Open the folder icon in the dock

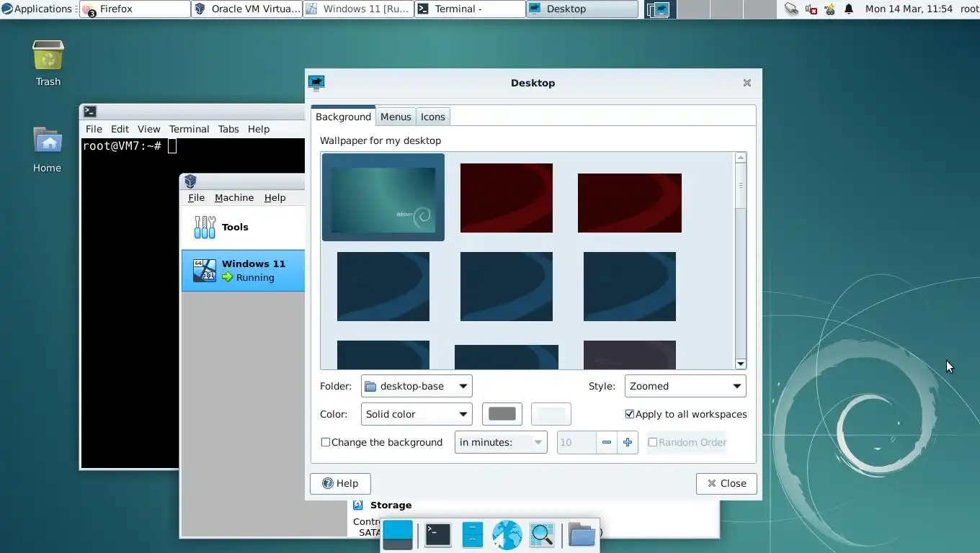click(582, 534)
